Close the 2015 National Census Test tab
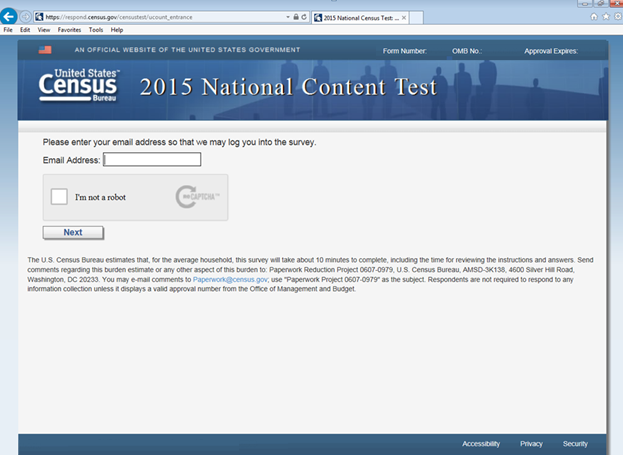The image size is (623, 455). (404, 18)
